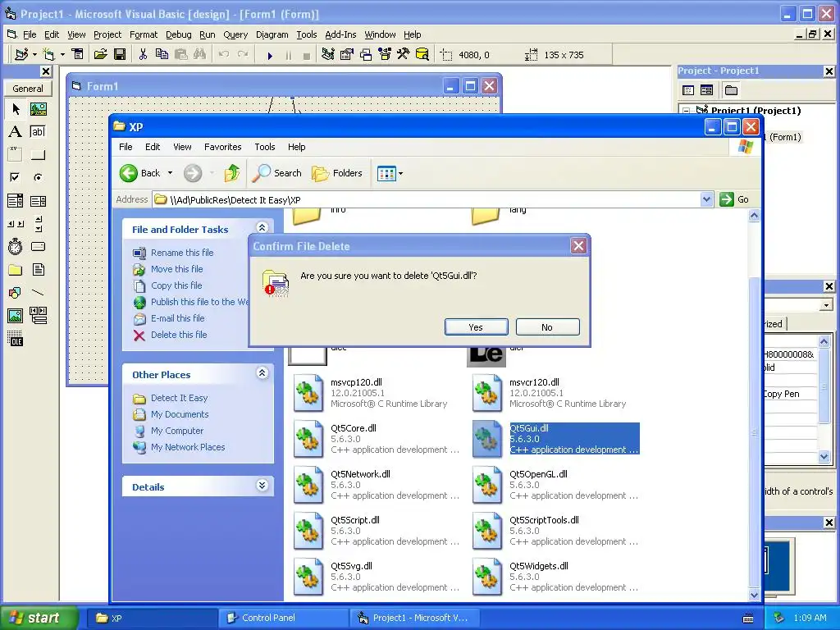This screenshot has width=840, height=630.
Task: Select the General tab of the toolbox
Action: tap(28, 89)
